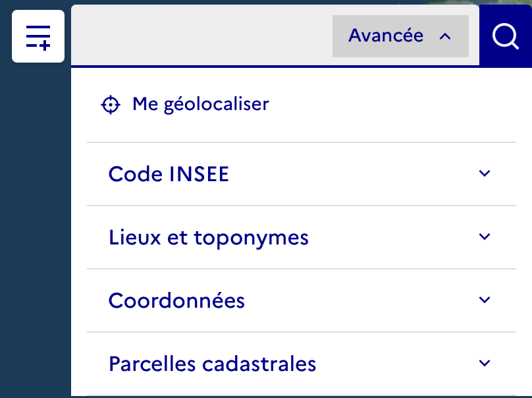Open the Coordonnées search section label
Screen dimensions: 532x398
coord(176,300)
